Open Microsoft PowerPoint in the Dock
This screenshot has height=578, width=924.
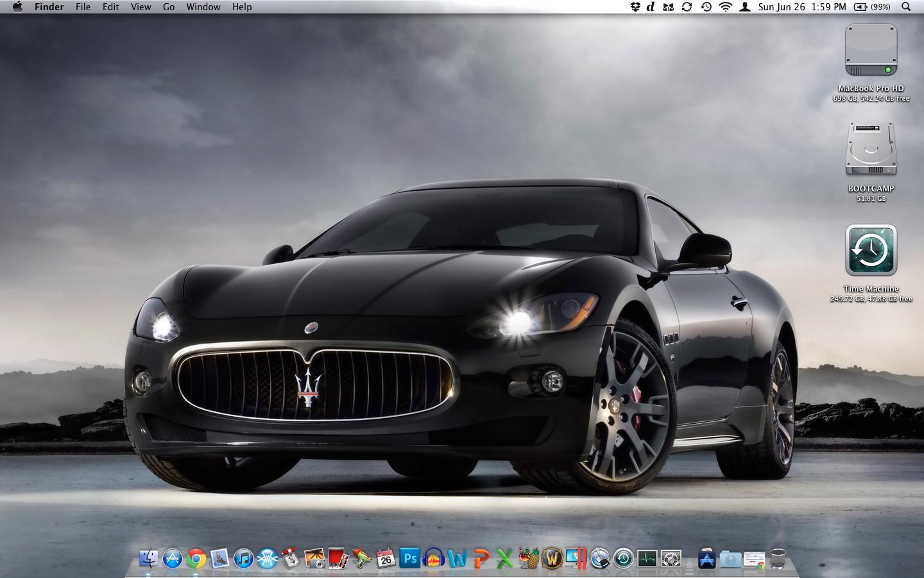[x=481, y=558]
